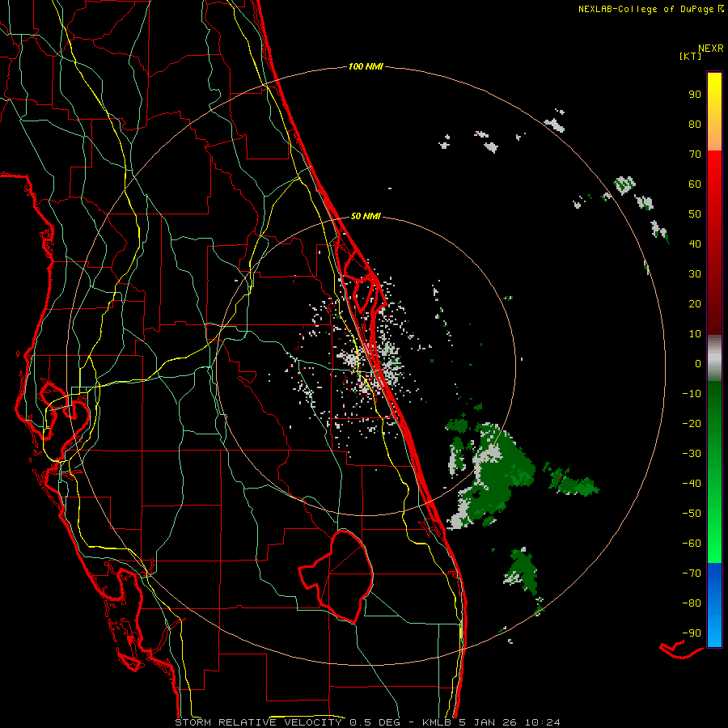Click the positive 20 scale value
Viewport: 728px width, 728px height.
tap(695, 303)
